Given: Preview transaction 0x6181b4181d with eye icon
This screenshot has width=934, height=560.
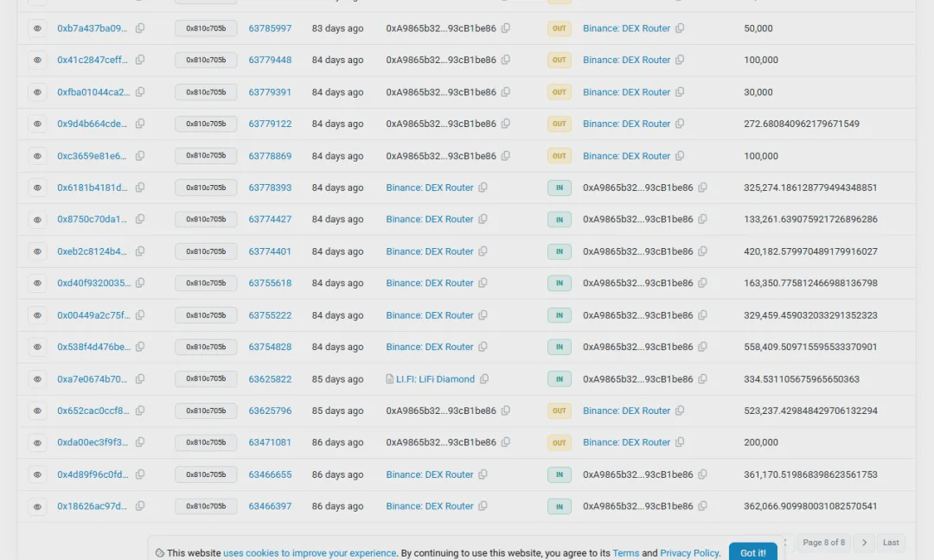Looking at the screenshot, I should click(x=37, y=188).
